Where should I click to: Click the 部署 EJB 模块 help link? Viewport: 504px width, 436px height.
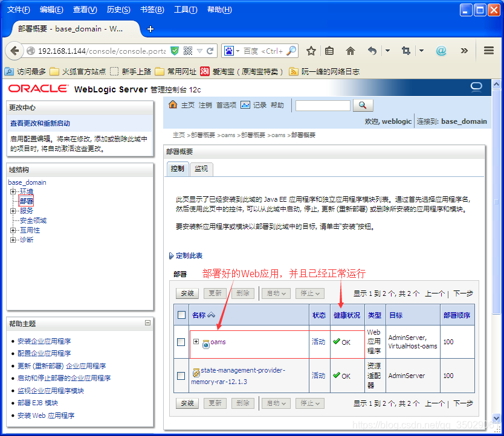point(37,403)
